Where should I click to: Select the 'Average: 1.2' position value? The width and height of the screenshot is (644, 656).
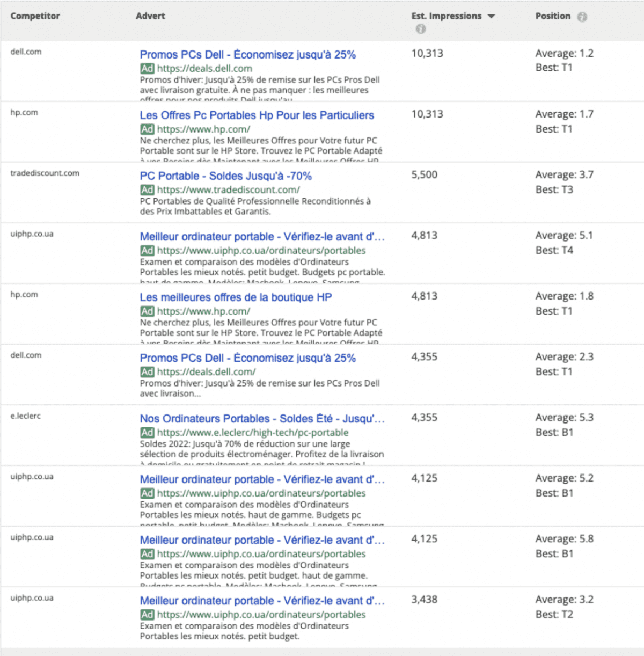565,54
